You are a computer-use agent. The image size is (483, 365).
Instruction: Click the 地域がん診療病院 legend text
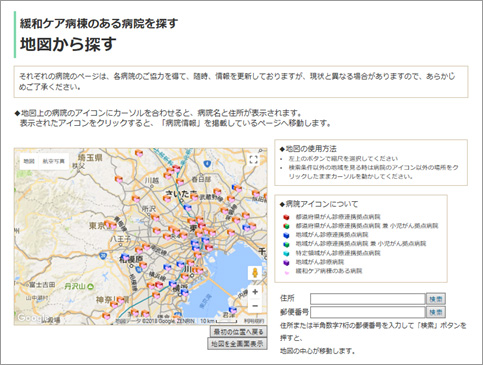coord(320,262)
